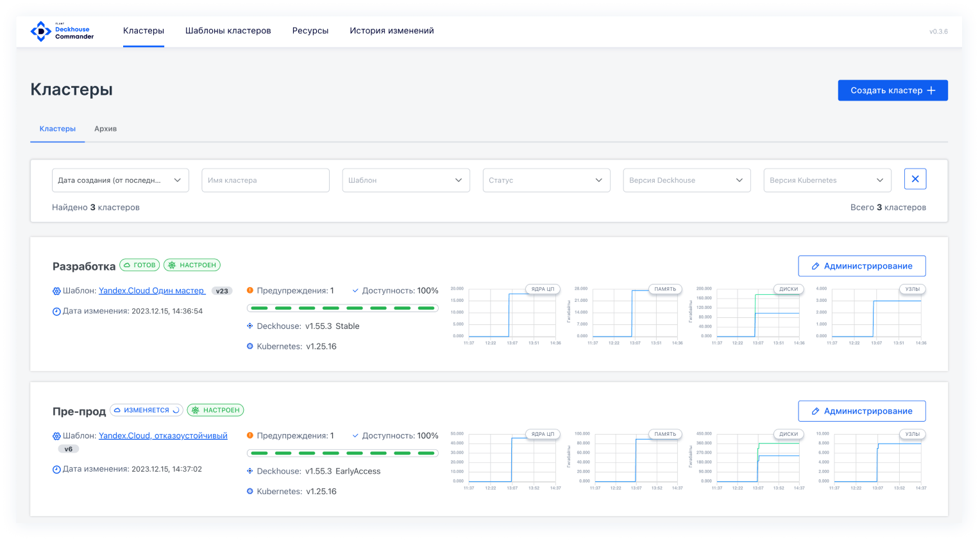Click Доступность checkmark icon in Разработка card
The image size is (980, 541).
click(x=355, y=290)
